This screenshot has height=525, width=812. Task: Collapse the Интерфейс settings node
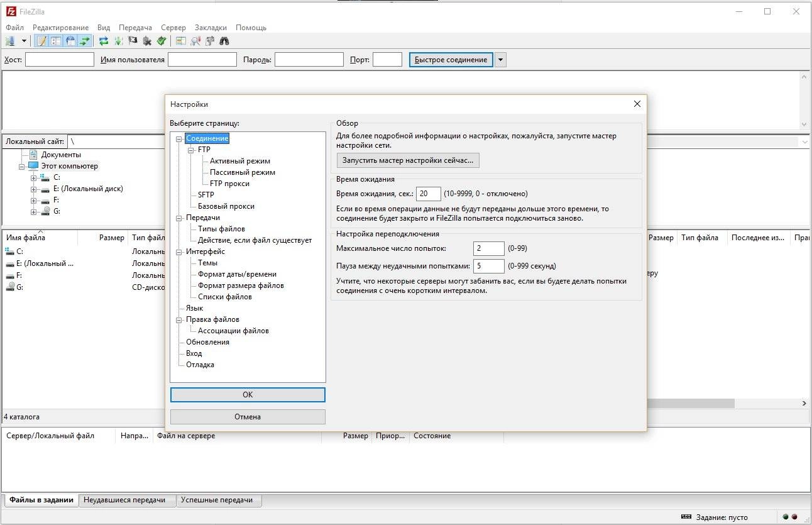[x=179, y=252]
